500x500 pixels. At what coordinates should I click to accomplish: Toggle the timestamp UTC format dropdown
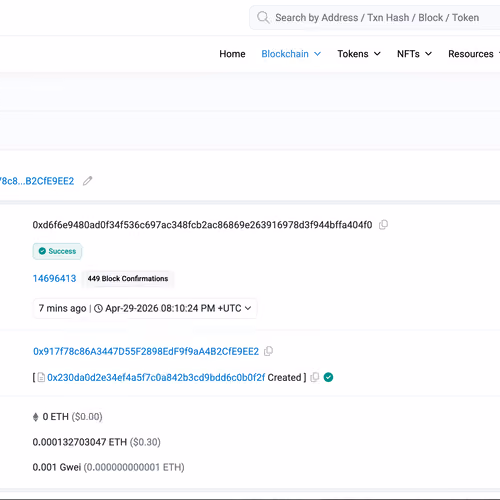tap(248, 308)
